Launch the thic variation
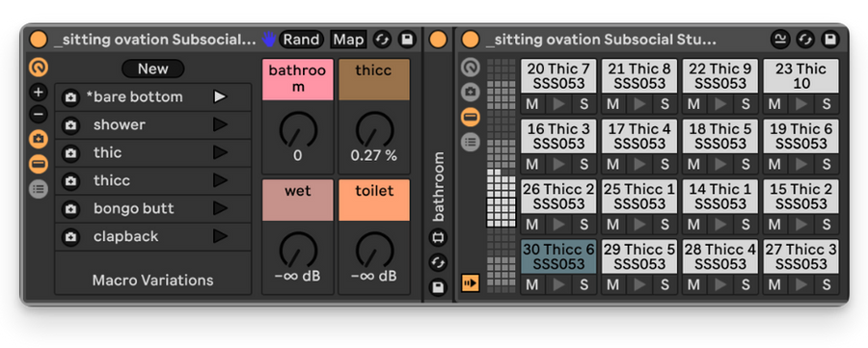The width and height of the screenshot is (868, 348). click(220, 152)
